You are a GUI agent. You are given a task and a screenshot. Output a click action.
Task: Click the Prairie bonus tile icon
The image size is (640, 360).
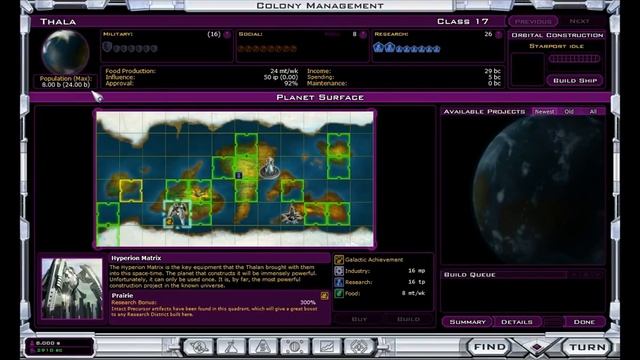324,296
